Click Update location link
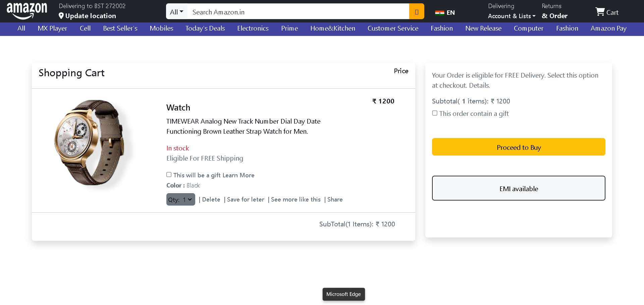This screenshot has height=305, width=644. click(x=91, y=16)
